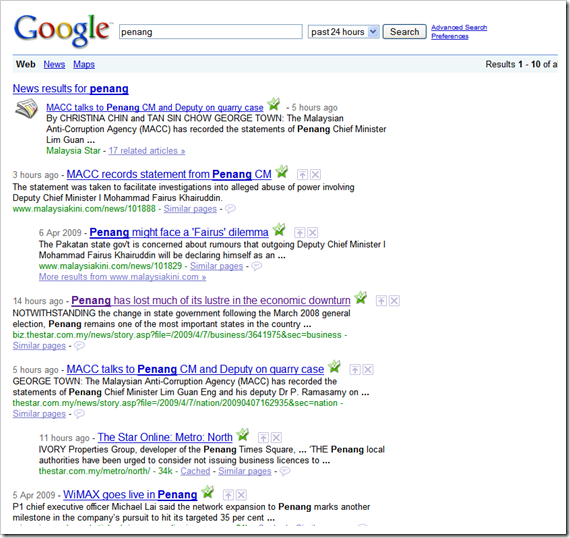Star 'The Star Online: Metro: North' result
Screen dimensions: 570x538
243,435
